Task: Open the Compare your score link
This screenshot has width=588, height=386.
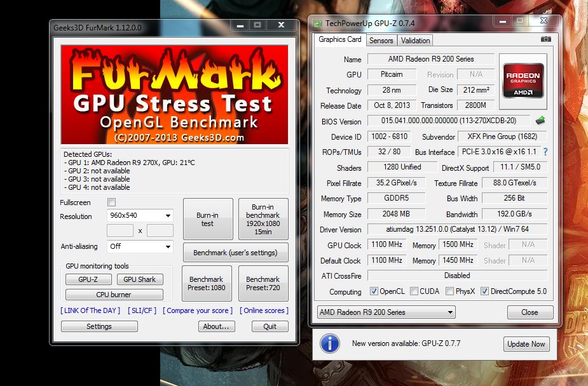Action: [x=198, y=310]
